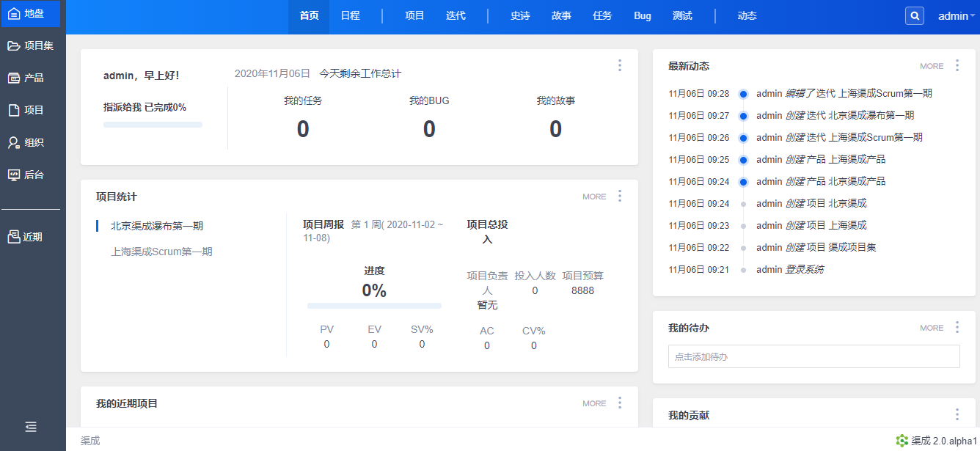Select the 产品 icon in sidebar
980x451 pixels.
point(14,78)
